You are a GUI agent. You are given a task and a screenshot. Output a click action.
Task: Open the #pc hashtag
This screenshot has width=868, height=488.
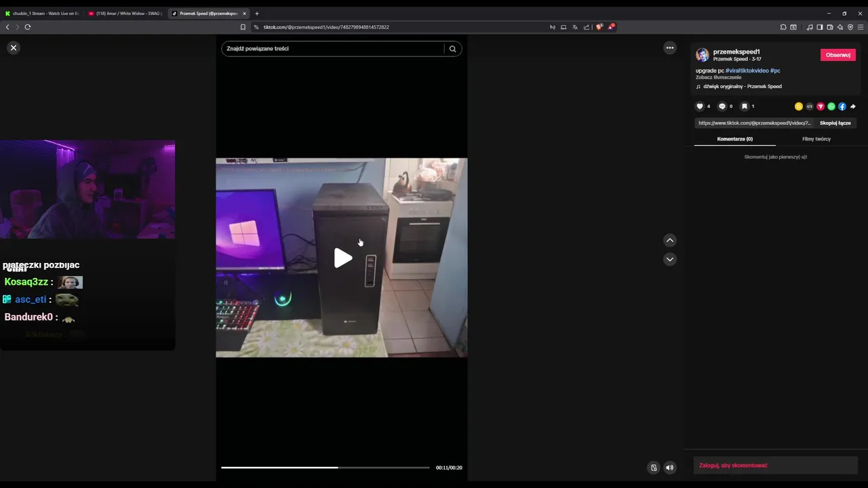tap(775, 70)
